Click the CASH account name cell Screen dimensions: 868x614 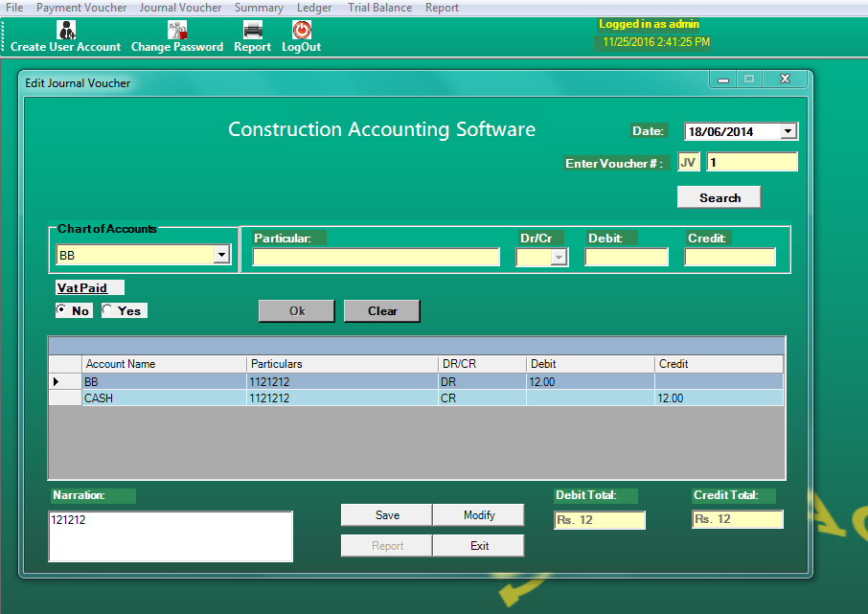[165, 398]
